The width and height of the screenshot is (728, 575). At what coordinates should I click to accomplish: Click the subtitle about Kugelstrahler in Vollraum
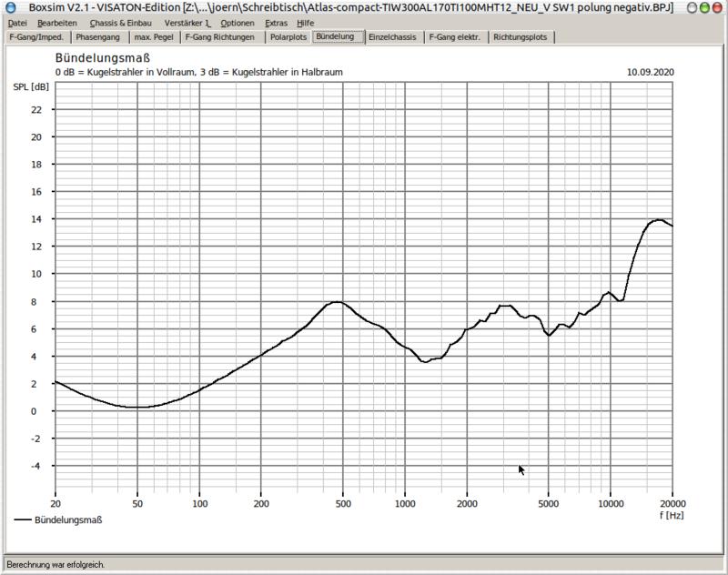point(198,73)
